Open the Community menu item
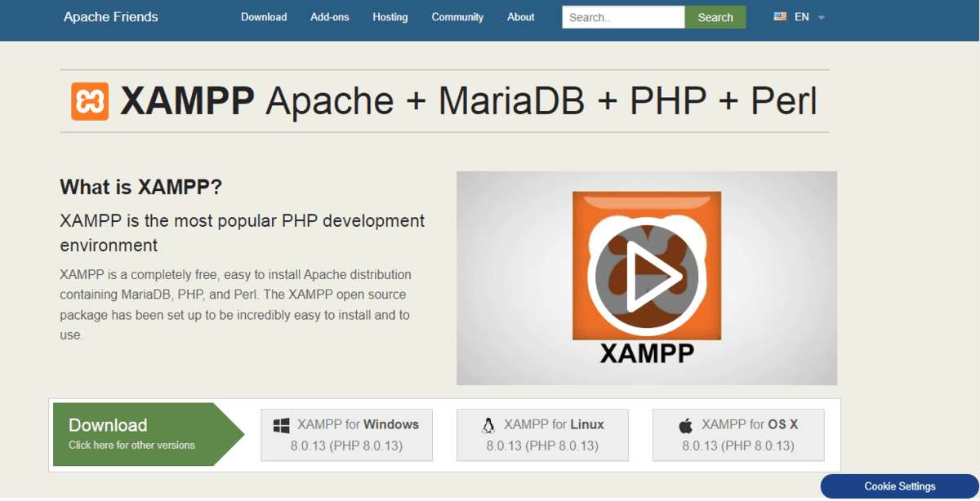980x501 pixels. coord(457,17)
